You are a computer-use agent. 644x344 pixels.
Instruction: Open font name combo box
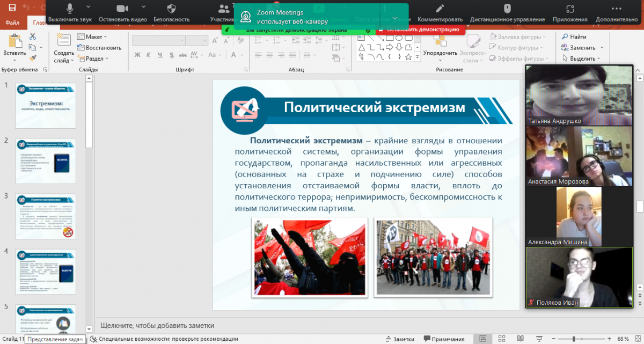click(x=158, y=40)
